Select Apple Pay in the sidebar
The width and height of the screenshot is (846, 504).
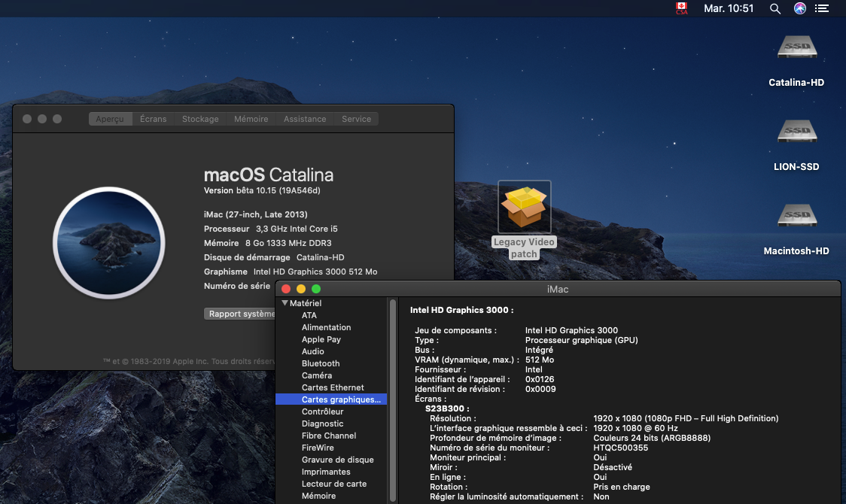coord(321,339)
